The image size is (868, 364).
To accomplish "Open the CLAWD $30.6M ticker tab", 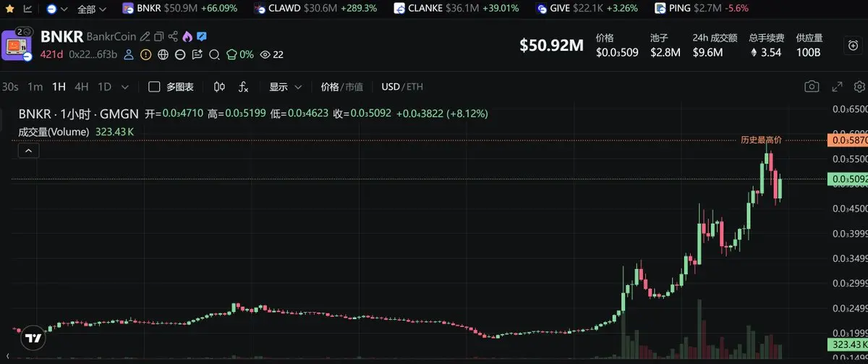I will 316,9.
